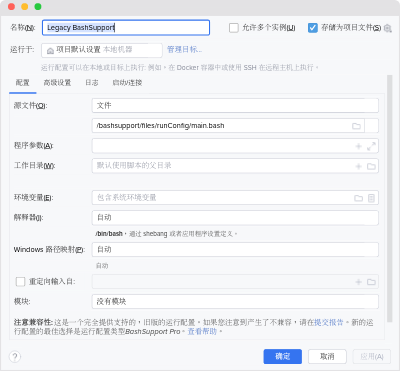Browse for script file using folder icon
Viewport: 400px width, 371px height.
356,126
